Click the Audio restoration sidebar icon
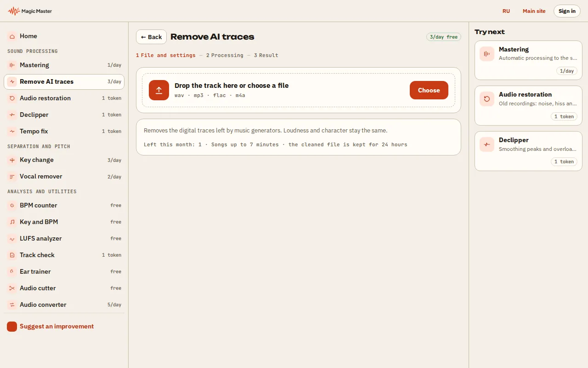This screenshot has height=368, width=588. click(x=12, y=98)
